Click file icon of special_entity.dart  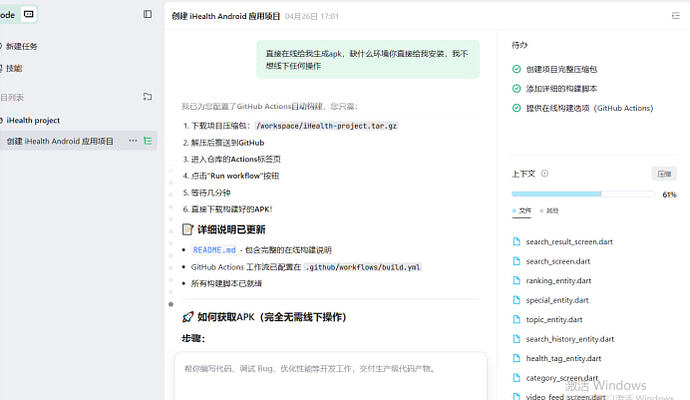coord(517,300)
